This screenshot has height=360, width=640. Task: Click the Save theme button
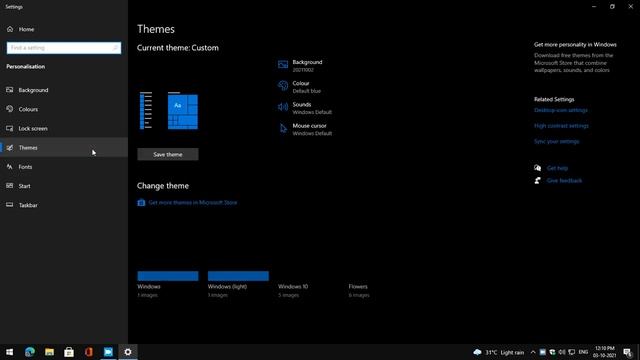(168, 154)
